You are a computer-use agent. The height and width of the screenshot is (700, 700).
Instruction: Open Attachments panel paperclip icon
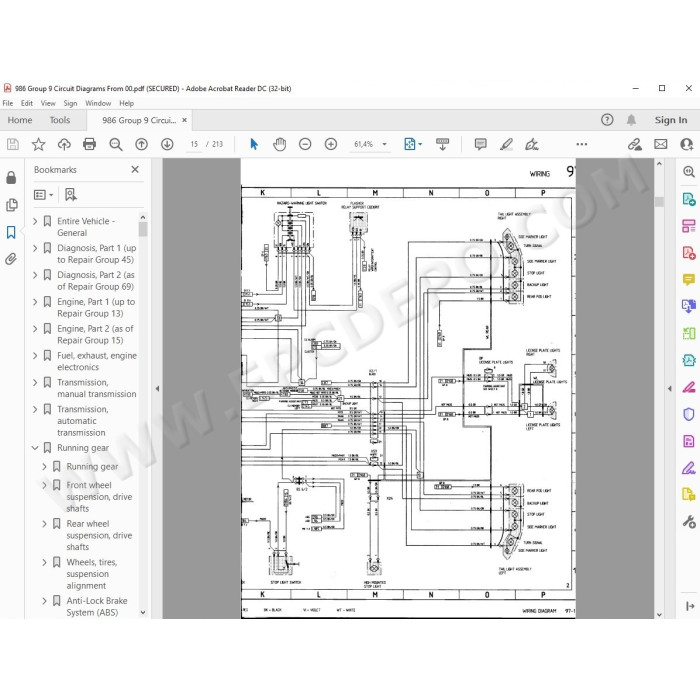tap(11, 259)
